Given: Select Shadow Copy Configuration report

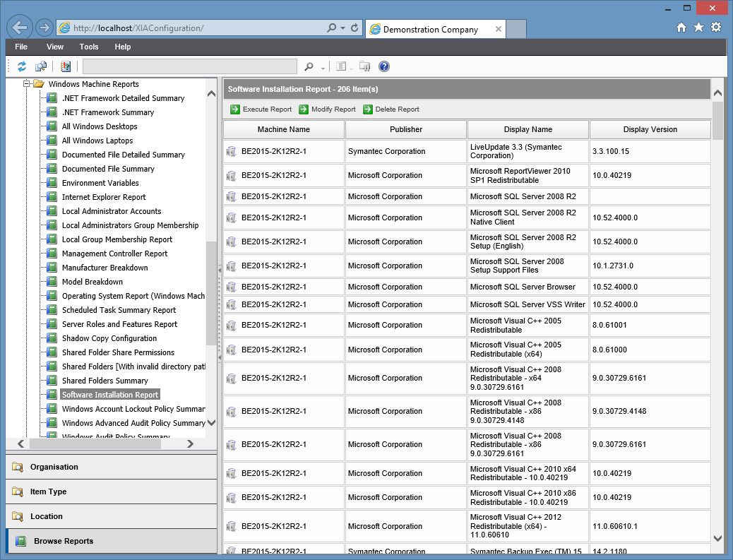Looking at the screenshot, I should [109, 338].
